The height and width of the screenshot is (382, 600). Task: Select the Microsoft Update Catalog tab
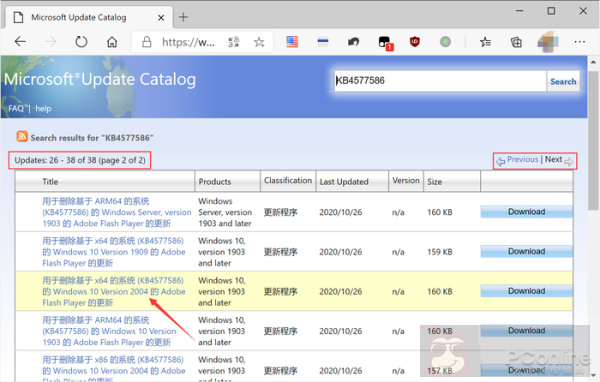[89, 17]
